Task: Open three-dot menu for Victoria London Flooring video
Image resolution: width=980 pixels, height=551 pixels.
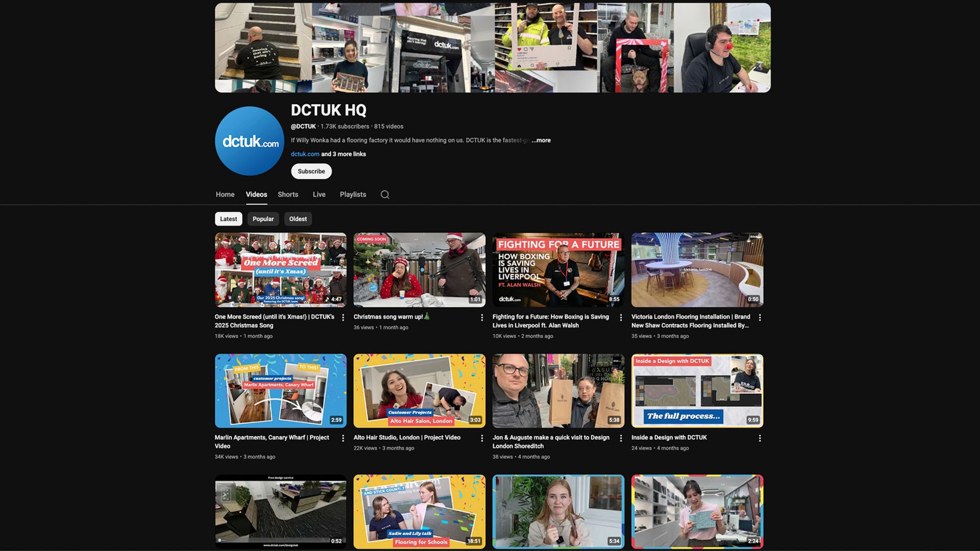Action: (x=759, y=317)
